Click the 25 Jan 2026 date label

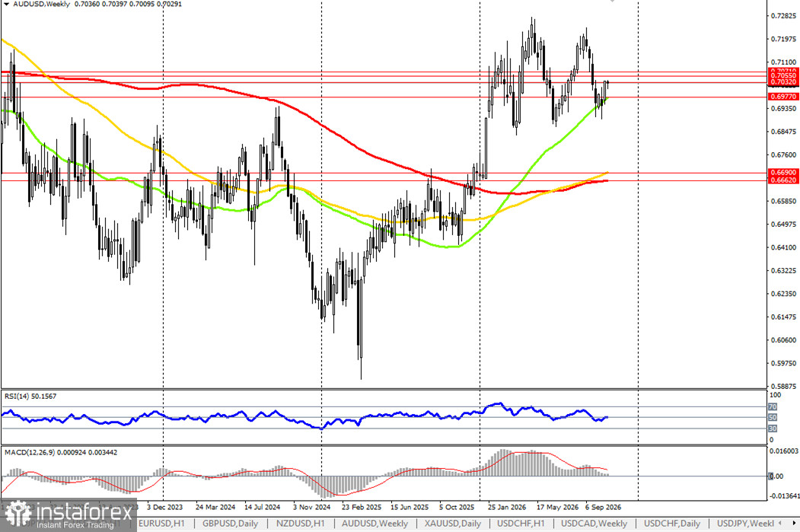point(507,508)
